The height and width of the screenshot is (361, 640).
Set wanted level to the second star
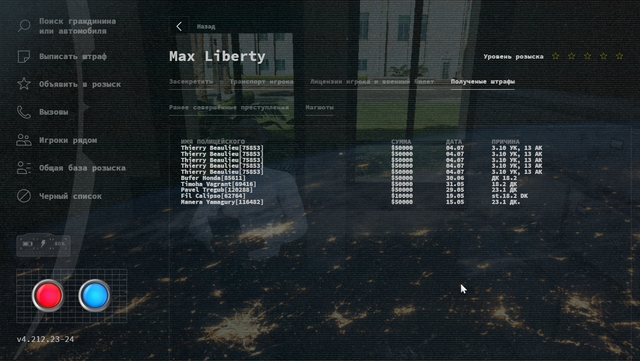pyautogui.click(x=571, y=56)
